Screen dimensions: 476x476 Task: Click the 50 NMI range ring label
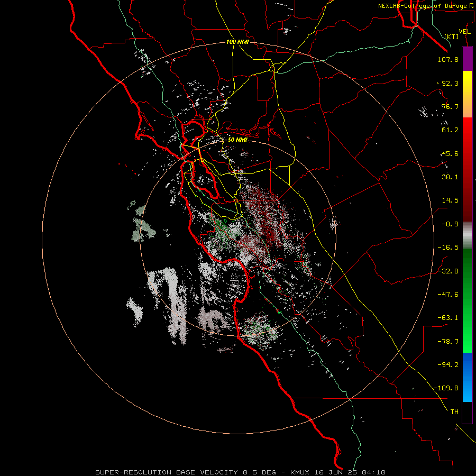237,140
